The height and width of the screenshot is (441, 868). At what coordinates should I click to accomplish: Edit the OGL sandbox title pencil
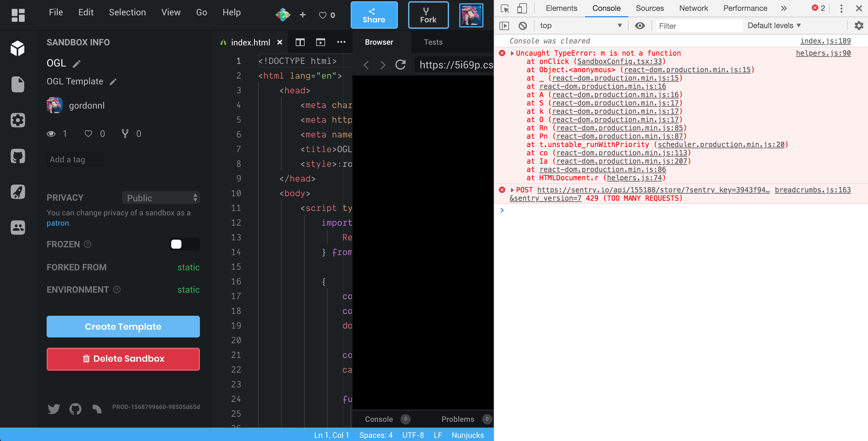point(77,64)
